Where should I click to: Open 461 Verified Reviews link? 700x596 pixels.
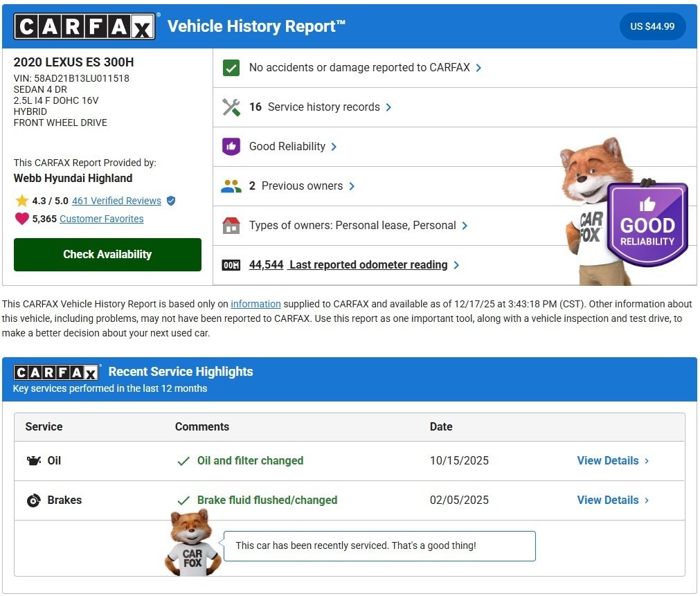point(116,201)
